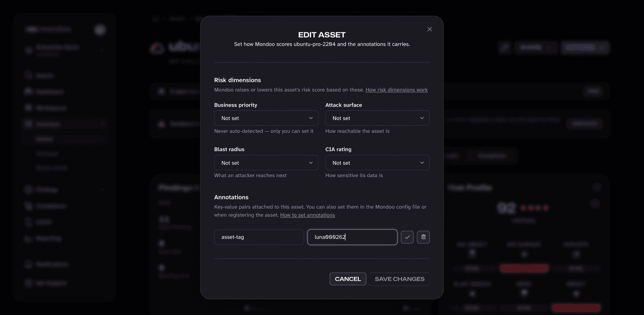The height and width of the screenshot is (315, 644).
Task: Open the Attack surface dropdown
Action: (x=377, y=118)
